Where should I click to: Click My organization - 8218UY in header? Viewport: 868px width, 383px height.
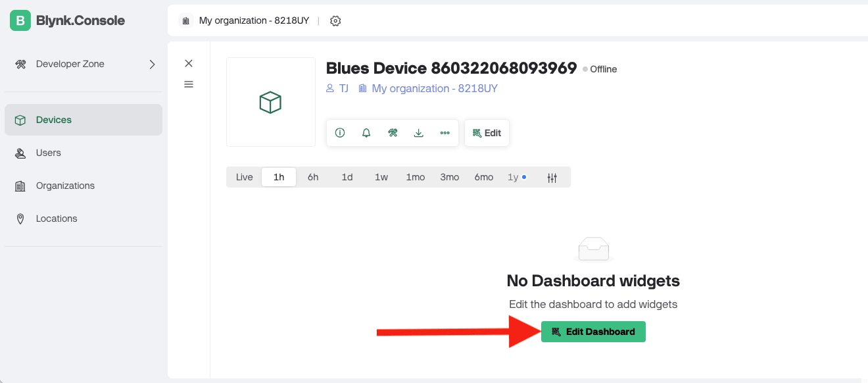(x=254, y=21)
